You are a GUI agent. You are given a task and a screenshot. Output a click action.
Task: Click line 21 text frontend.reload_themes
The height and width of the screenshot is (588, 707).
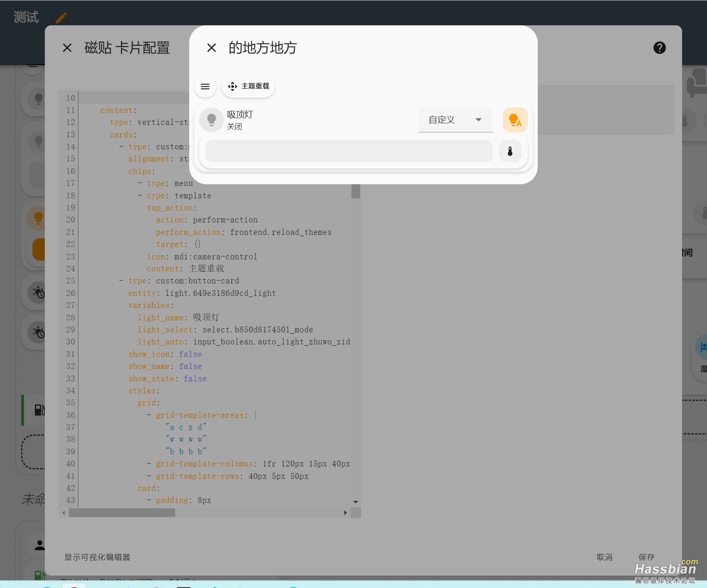pos(281,232)
